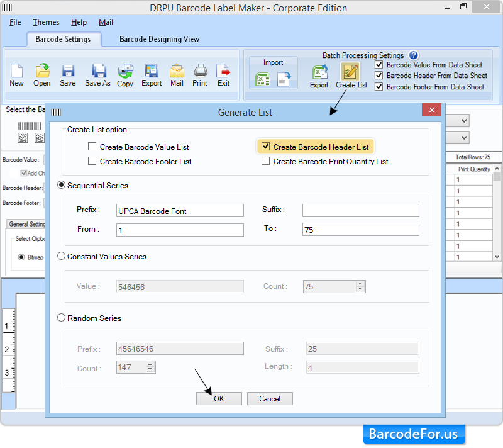This screenshot has height=448, width=503.
Task: Select the Bitmap radio button
Action: coord(21,257)
